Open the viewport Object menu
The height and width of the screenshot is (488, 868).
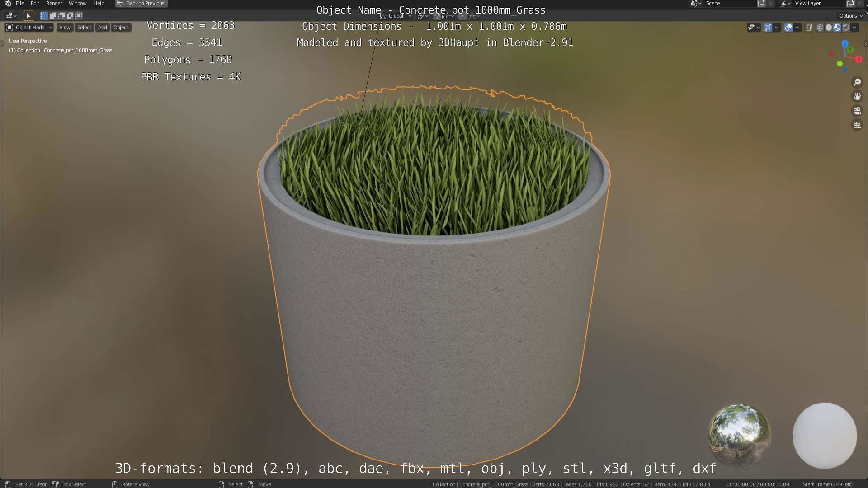pos(121,28)
